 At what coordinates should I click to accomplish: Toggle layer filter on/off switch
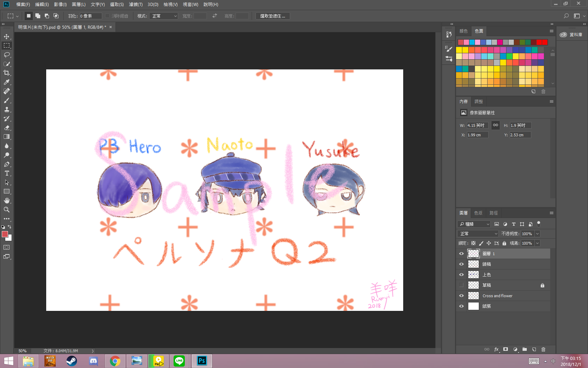click(x=539, y=224)
